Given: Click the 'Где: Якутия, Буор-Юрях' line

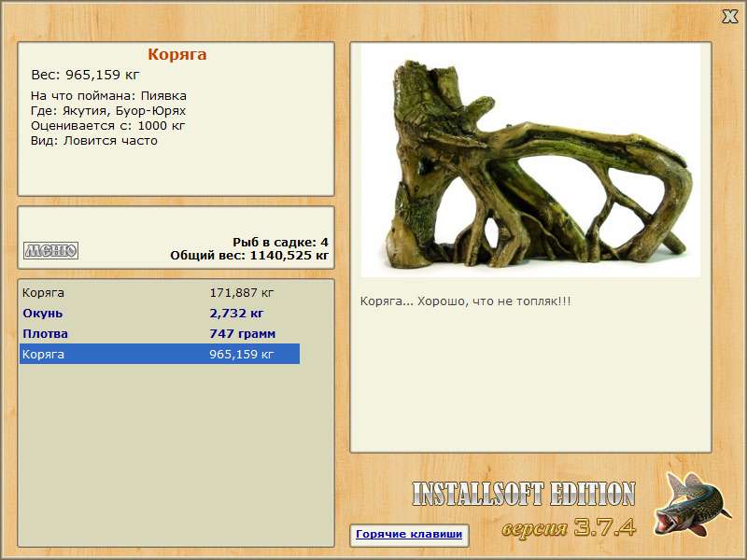Looking at the screenshot, I should click(108, 111).
